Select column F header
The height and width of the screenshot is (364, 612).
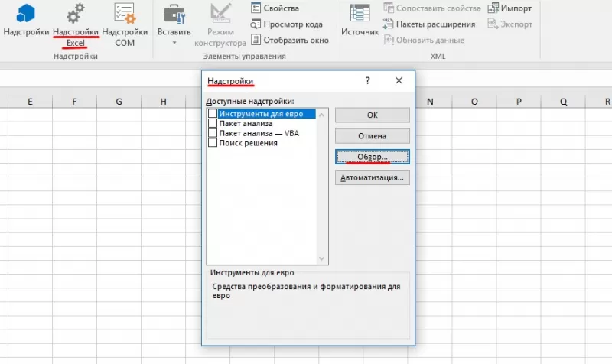(74, 102)
